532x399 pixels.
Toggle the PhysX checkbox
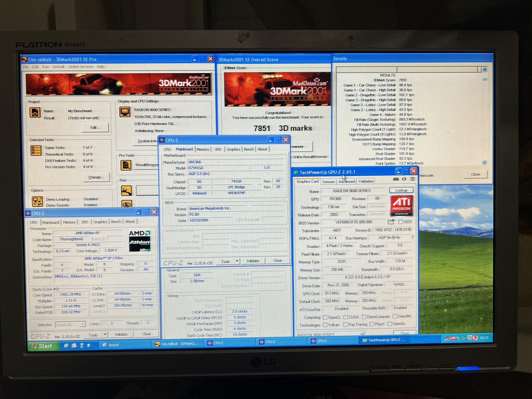coord(371,324)
